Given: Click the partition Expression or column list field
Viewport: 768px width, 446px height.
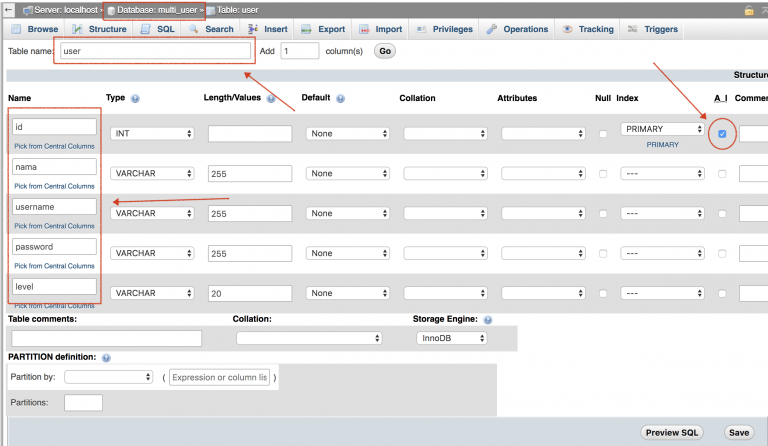Looking at the screenshot, I should tap(219, 377).
